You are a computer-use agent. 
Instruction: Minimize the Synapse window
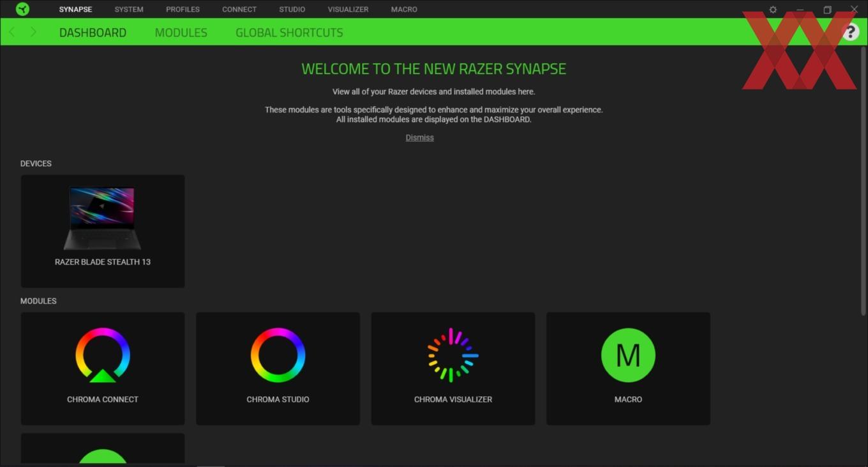[800, 10]
